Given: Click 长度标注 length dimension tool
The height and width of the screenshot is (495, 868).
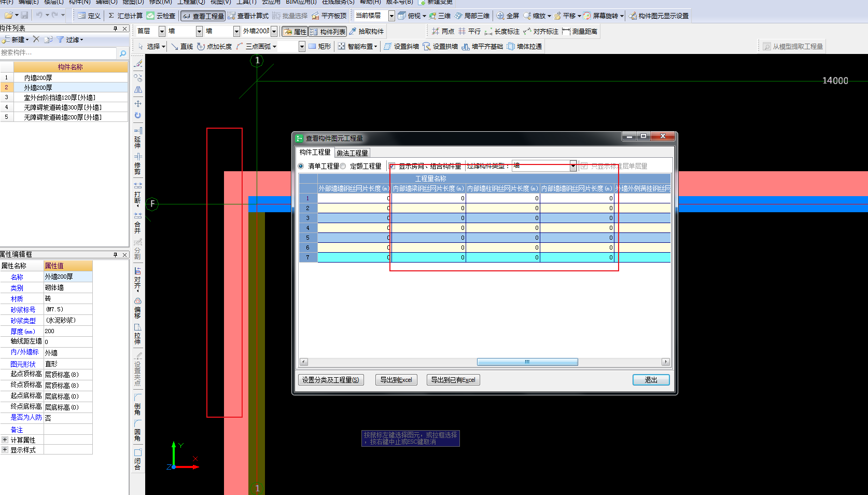Looking at the screenshot, I should [502, 31].
